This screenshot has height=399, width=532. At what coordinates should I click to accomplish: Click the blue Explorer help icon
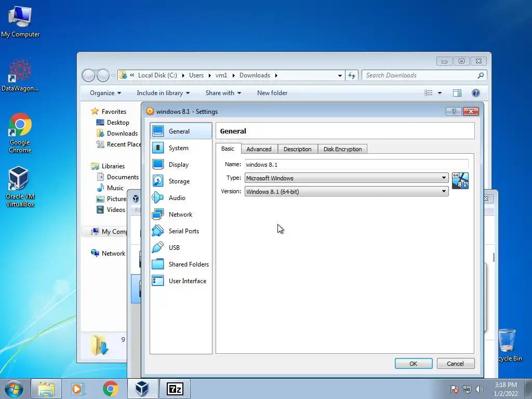coord(476,93)
